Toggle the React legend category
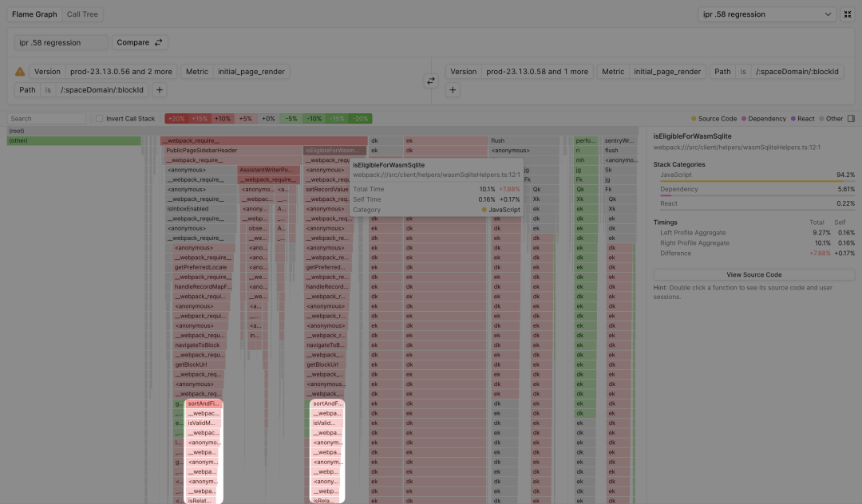Image resolution: width=862 pixels, height=504 pixels. (802, 119)
